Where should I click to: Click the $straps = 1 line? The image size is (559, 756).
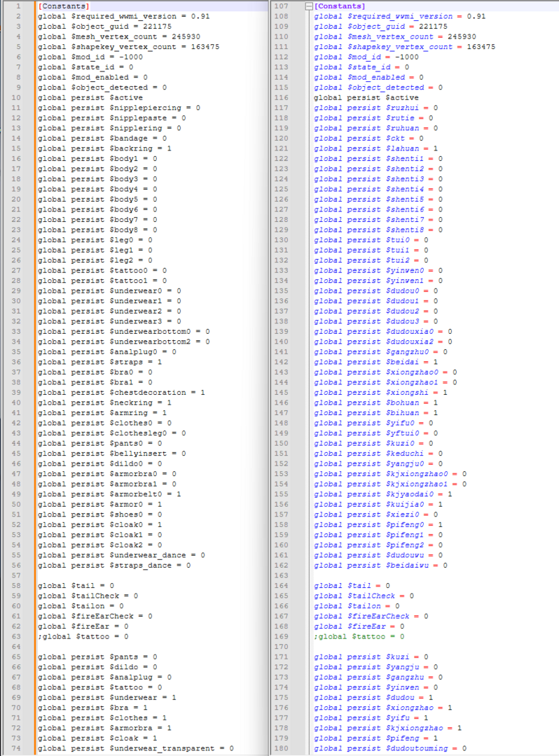(x=100, y=362)
